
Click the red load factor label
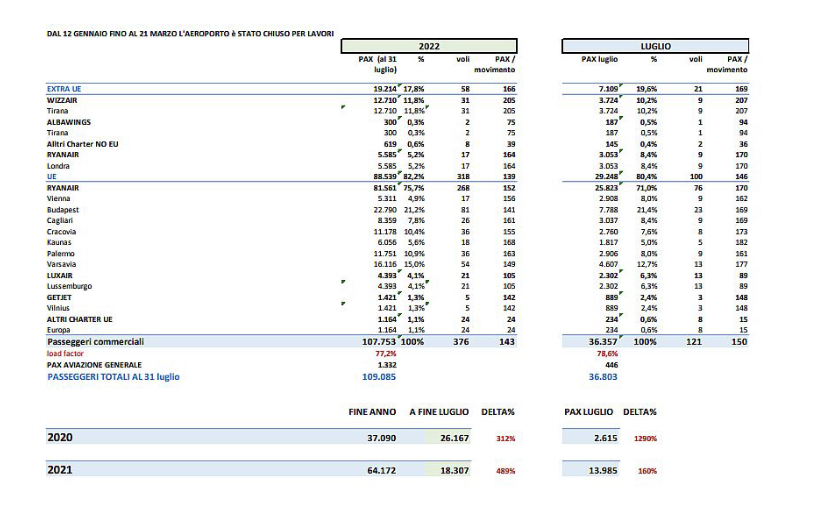[x=65, y=354]
